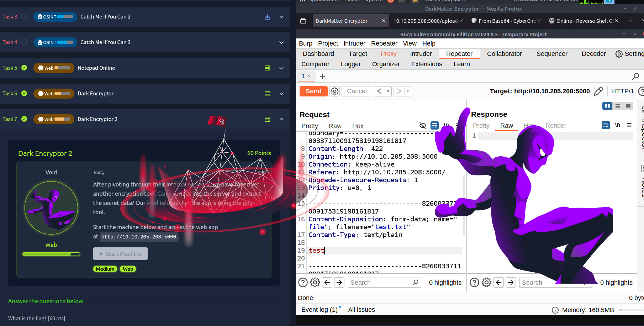Select the Raw tab in Request pane
This screenshot has width=644, height=326.
(x=335, y=126)
